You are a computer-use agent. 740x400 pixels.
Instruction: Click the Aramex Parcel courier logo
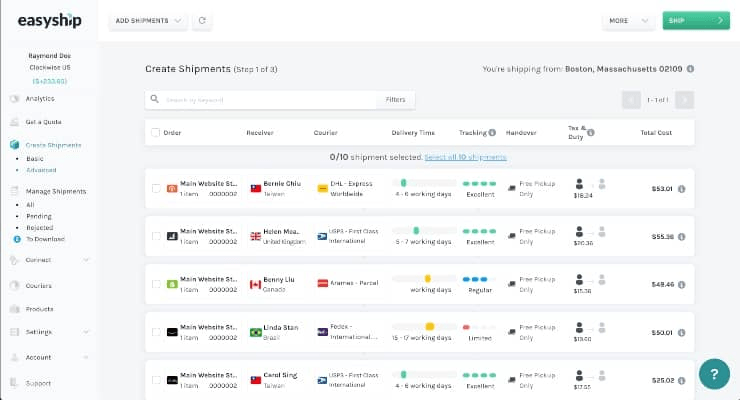tap(322, 283)
